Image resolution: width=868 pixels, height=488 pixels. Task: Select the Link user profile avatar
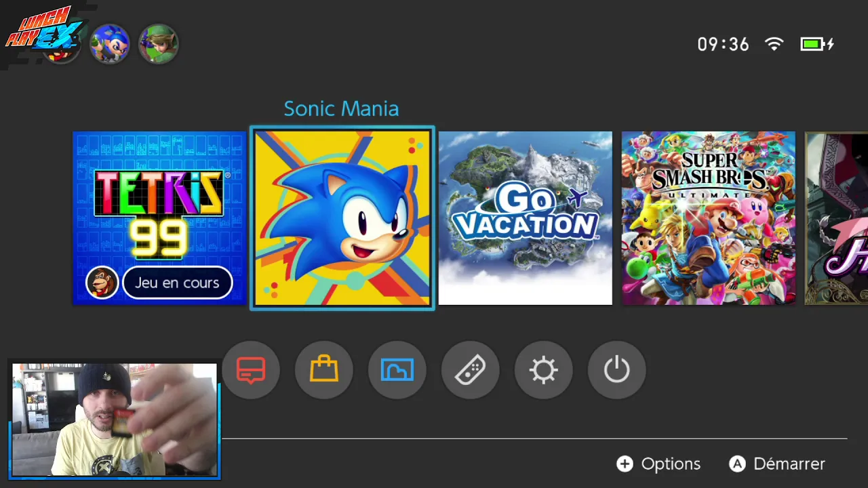tap(159, 44)
